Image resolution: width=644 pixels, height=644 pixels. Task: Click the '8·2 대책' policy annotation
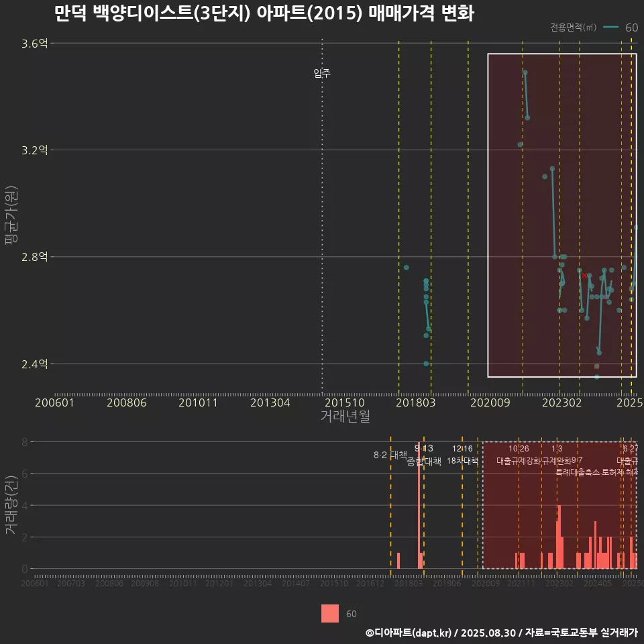point(390,455)
